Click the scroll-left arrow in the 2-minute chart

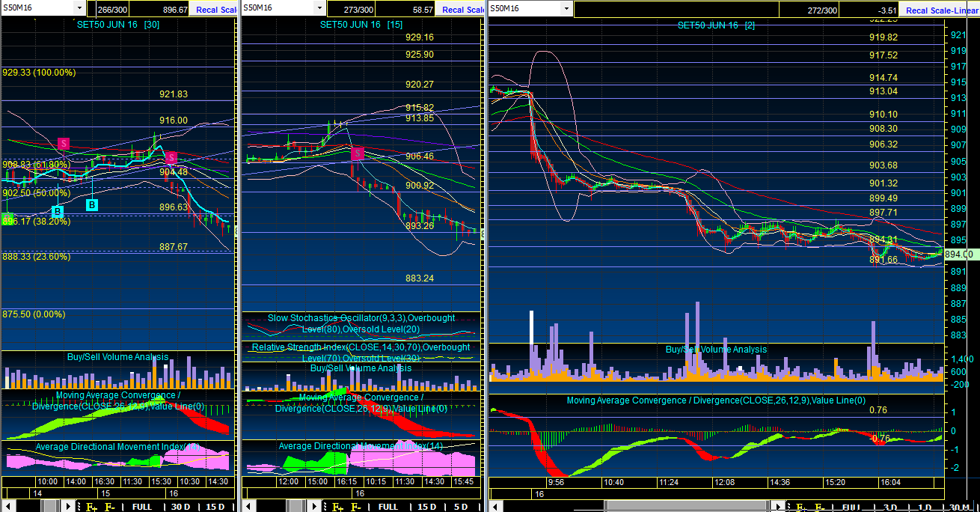click(496, 507)
